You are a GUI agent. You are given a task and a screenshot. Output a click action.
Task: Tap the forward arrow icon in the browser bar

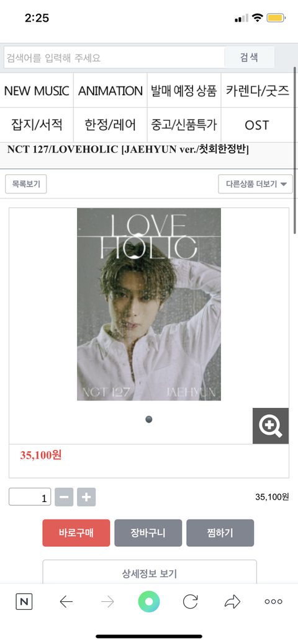click(107, 602)
